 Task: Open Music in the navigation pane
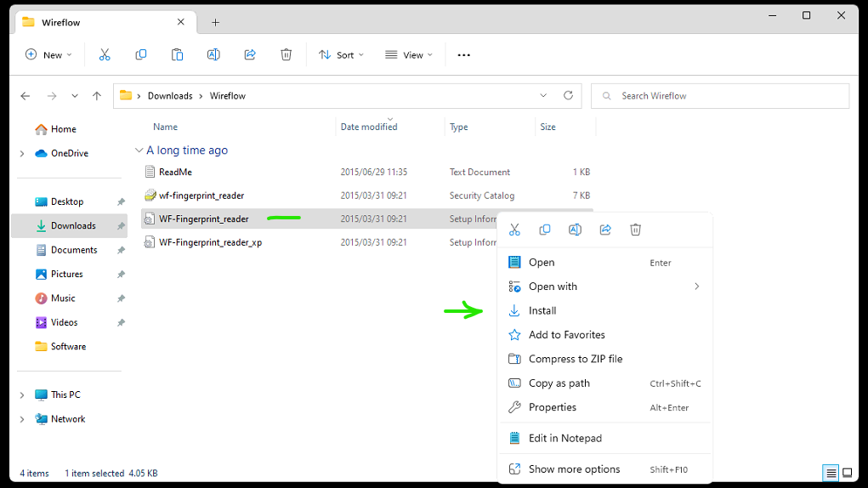(63, 298)
